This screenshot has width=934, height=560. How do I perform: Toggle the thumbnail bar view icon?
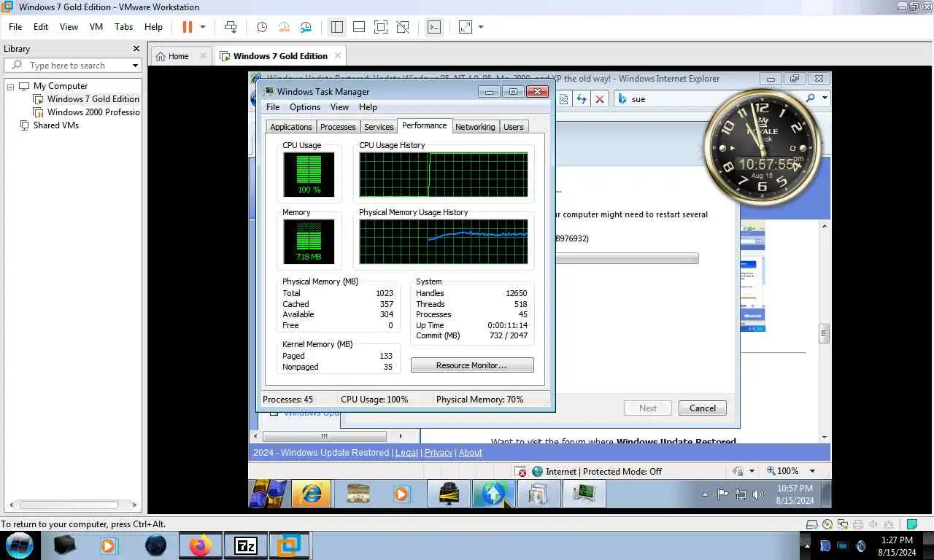[x=358, y=27]
